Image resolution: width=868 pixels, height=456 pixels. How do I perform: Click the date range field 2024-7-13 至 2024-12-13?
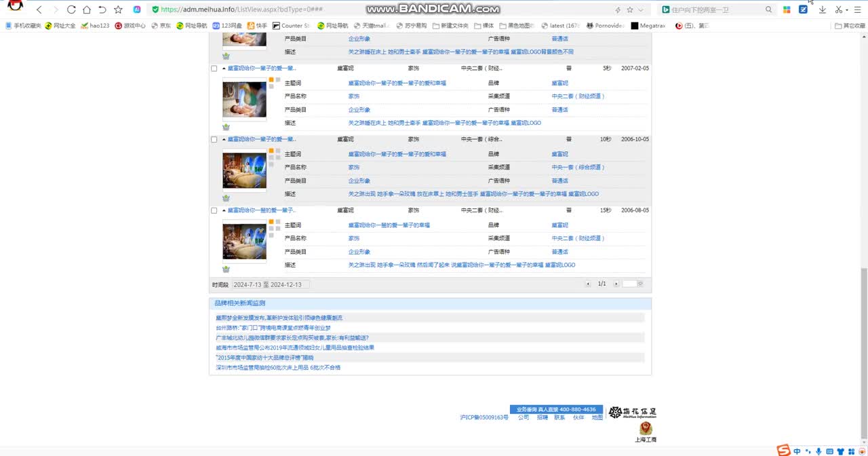271,284
